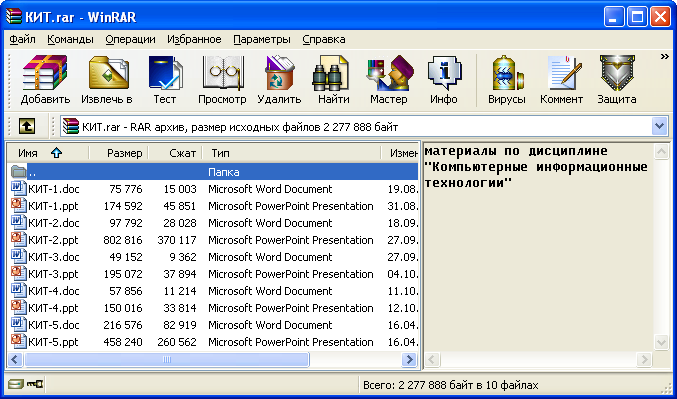Sort files by the Тип column header
This screenshot has height=399, width=677.
(291, 153)
